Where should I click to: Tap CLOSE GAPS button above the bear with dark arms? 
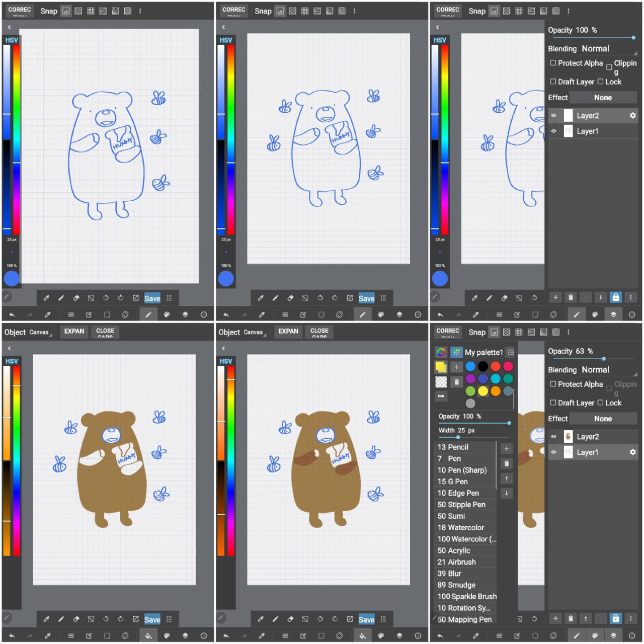319,332
